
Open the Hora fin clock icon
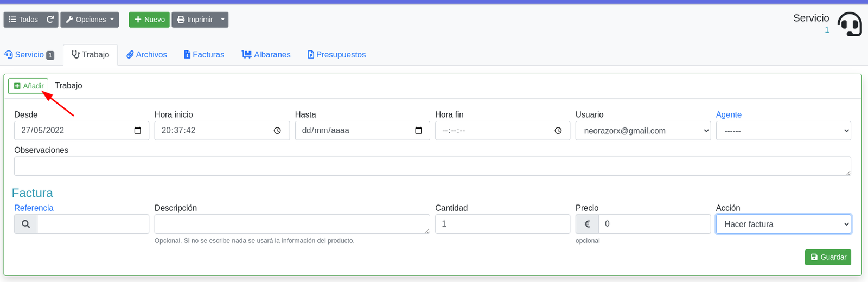558,131
